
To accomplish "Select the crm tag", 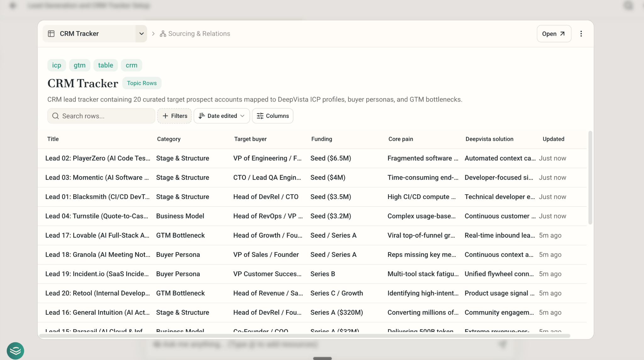I will (x=131, y=65).
